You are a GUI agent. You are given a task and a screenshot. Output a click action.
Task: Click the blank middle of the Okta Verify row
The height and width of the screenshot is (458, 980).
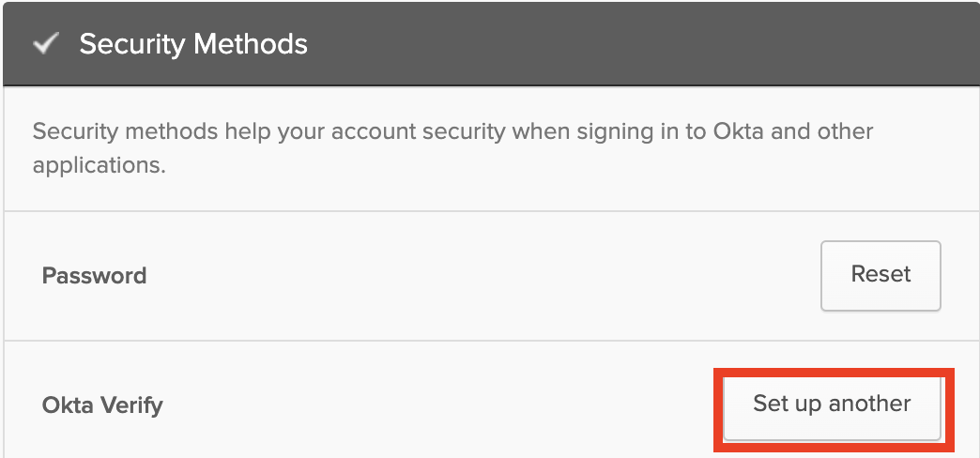pyautogui.click(x=422, y=406)
